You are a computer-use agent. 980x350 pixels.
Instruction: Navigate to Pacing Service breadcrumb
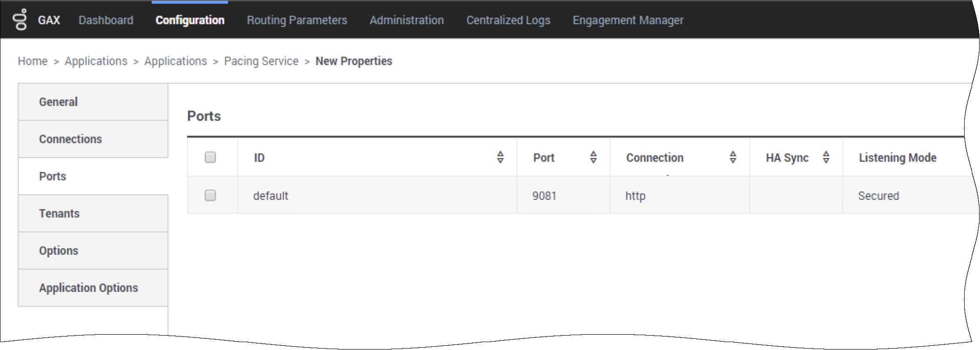click(x=261, y=61)
